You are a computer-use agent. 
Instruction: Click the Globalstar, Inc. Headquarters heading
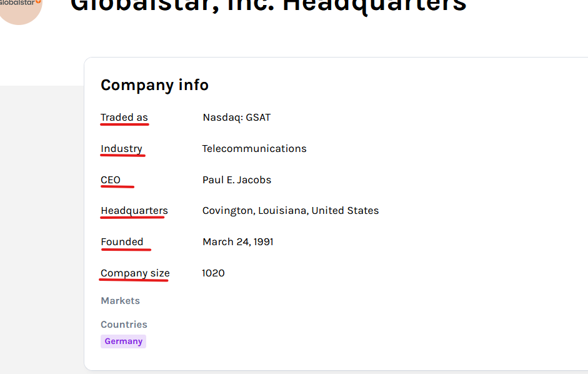[268, 6]
